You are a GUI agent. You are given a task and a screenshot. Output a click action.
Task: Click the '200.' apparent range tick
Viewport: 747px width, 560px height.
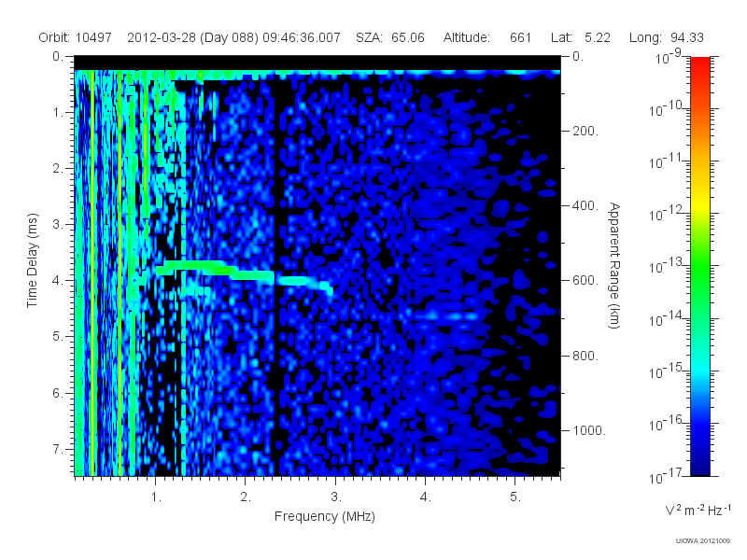click(585, 131)
